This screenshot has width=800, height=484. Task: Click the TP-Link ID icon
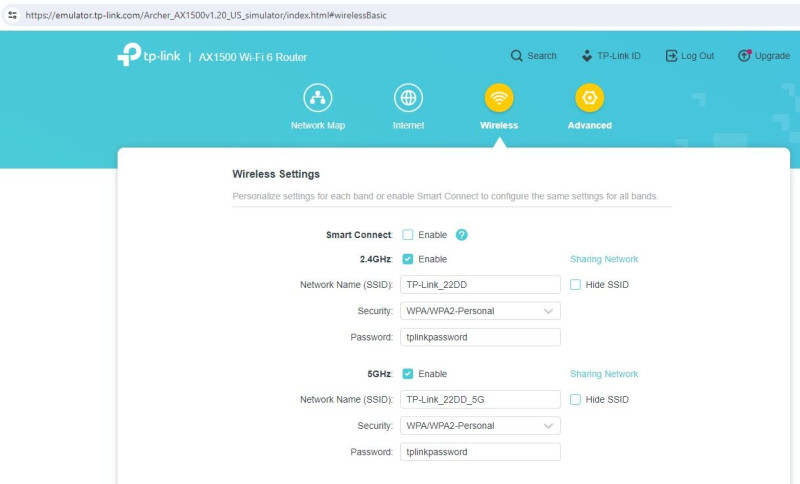tap(587, 56)
